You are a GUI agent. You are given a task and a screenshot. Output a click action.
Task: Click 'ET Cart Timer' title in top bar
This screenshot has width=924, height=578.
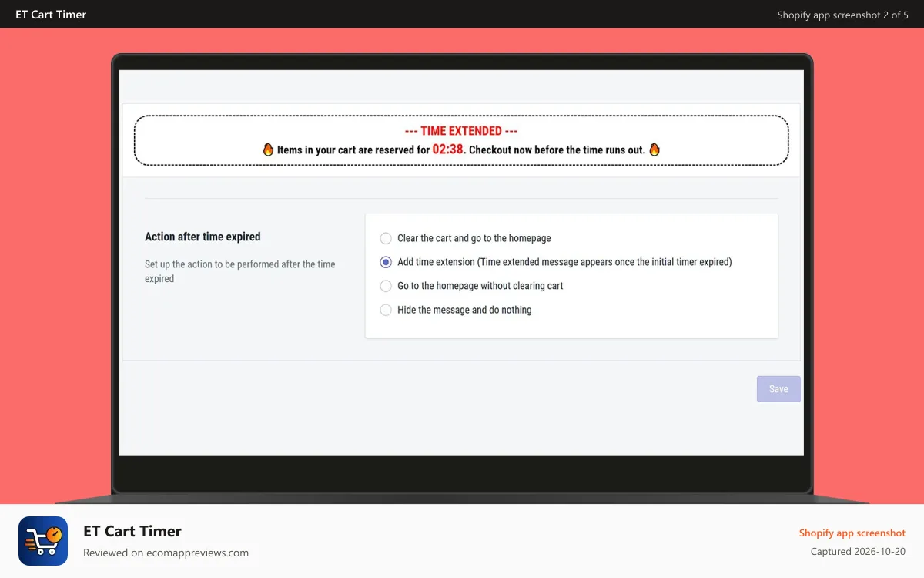coord(51,15)
